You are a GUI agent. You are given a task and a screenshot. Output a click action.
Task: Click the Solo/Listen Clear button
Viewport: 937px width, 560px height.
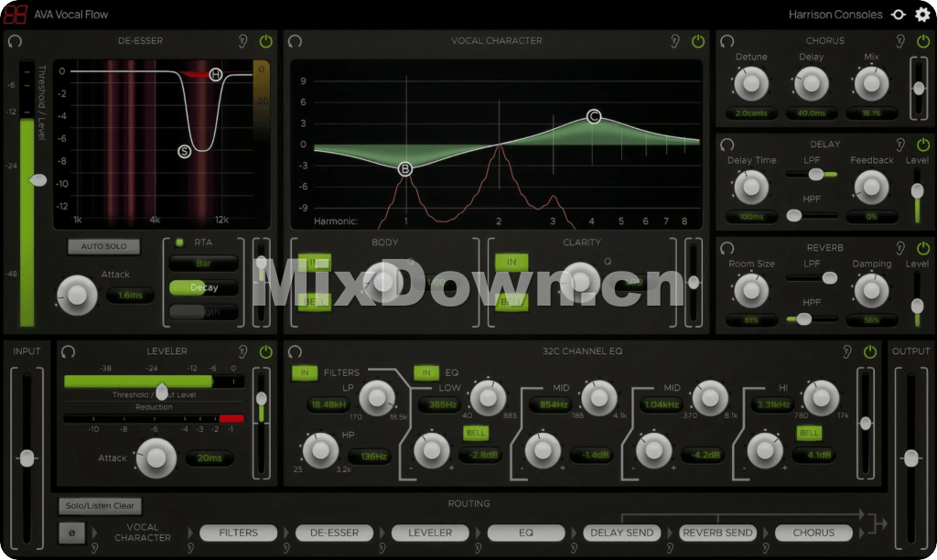(x=100, y=506)
